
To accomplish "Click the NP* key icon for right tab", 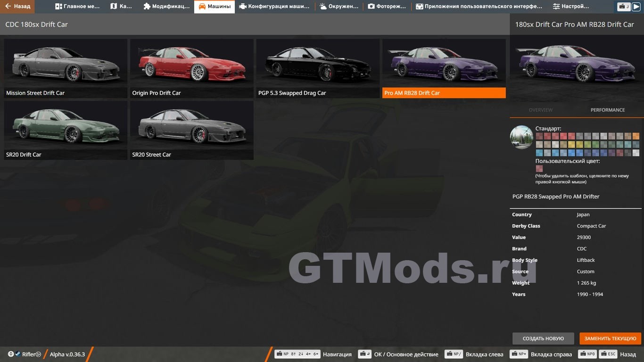I will pos(519,354).
